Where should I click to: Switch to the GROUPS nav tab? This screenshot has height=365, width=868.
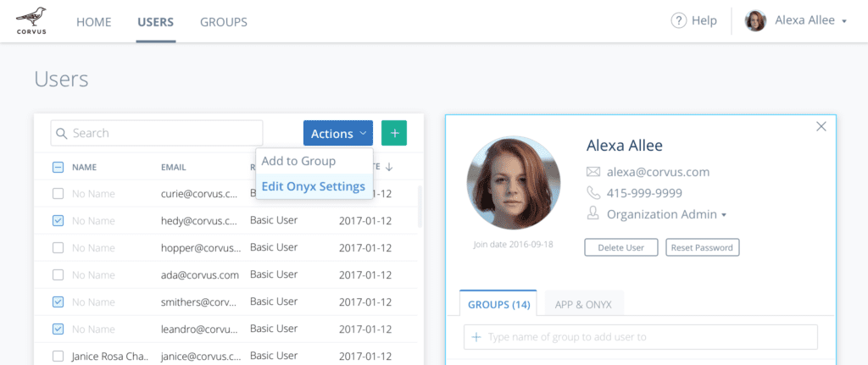224,22
